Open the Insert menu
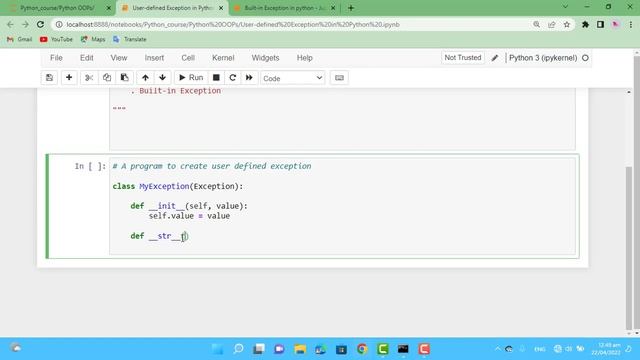640x360 pixels. click(154, 58)
